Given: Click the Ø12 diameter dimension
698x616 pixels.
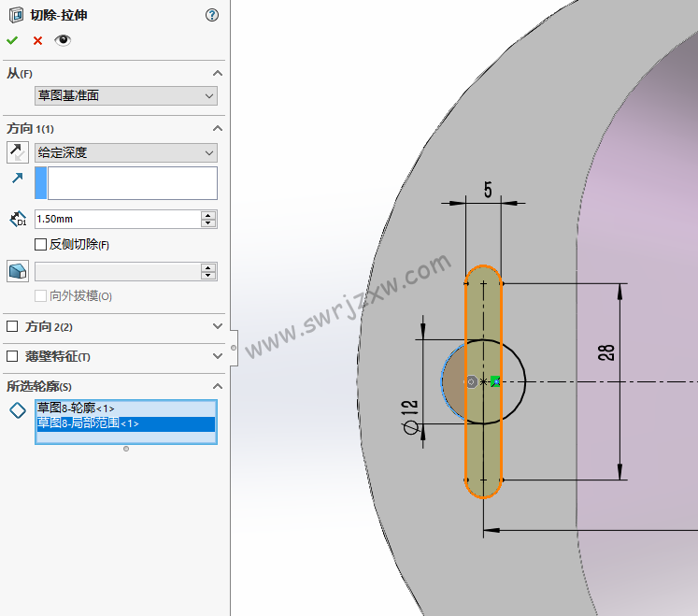Looking at the screenshot, I should click(410, 417).
